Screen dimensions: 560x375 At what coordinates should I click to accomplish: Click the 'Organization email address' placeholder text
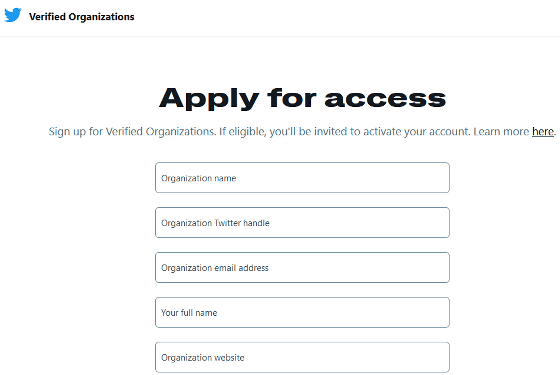point(215,268)
